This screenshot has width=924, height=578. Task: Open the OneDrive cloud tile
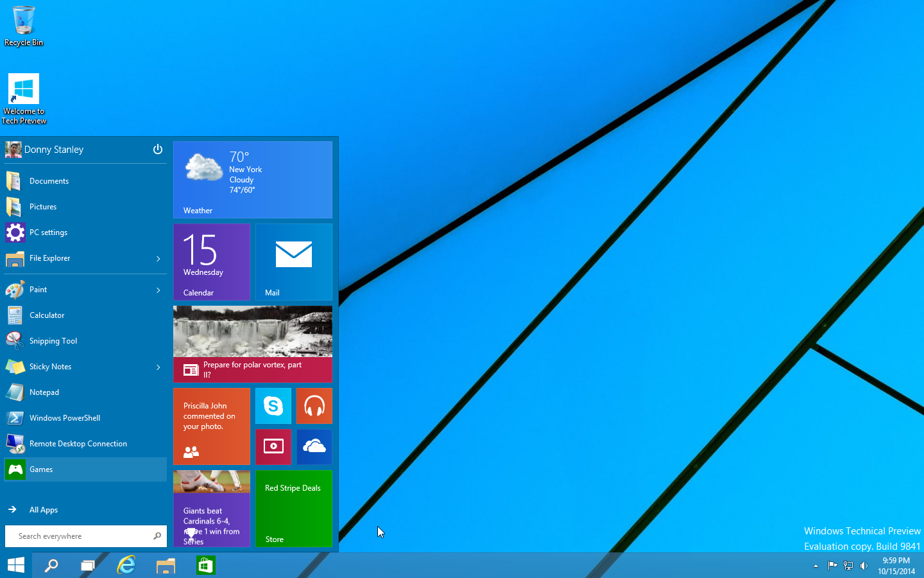tap(314, 446)
